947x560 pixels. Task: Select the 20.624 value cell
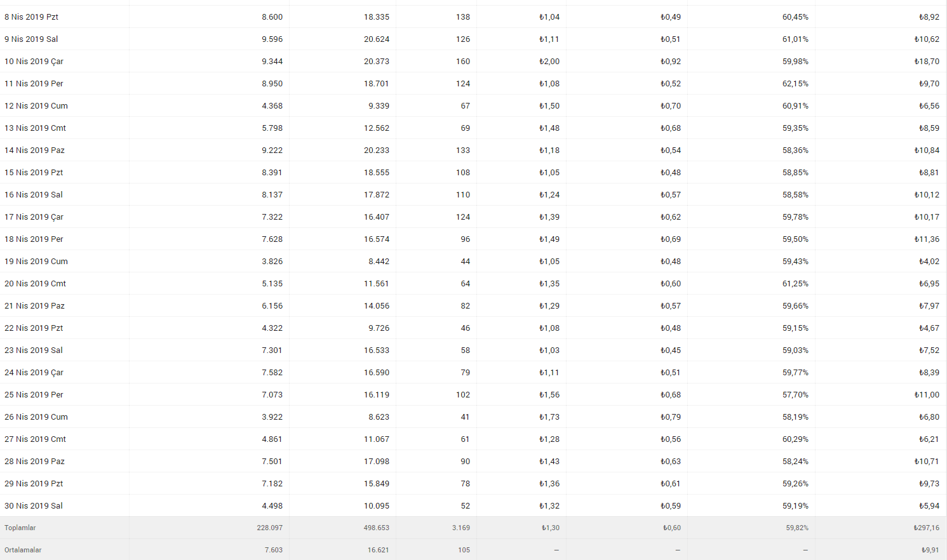[x=377, y=39]
